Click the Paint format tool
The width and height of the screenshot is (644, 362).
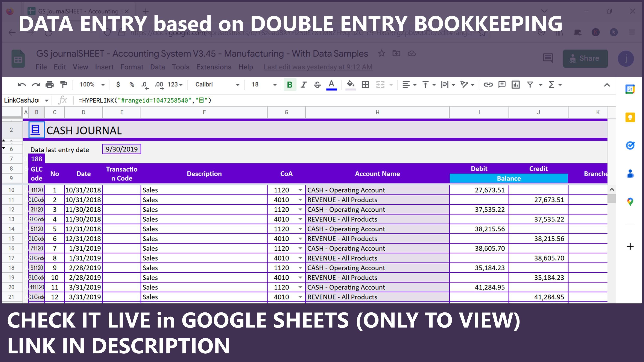click(x=64, y=85)
